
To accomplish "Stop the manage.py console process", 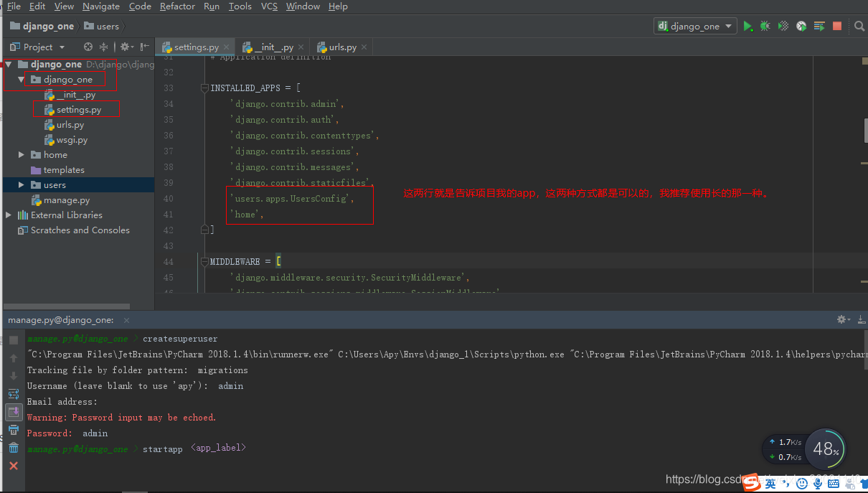I will (14, 340).
